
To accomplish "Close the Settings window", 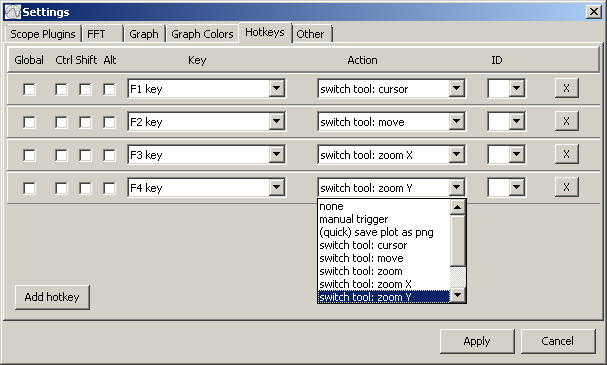I will click(x=594, y=12).
